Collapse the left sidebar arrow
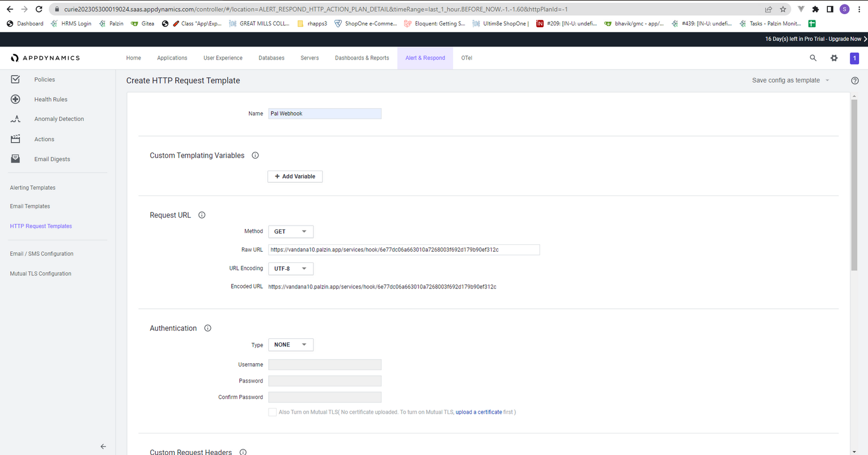Viewport: 868px width, 455px height. [x=103, y=447]
